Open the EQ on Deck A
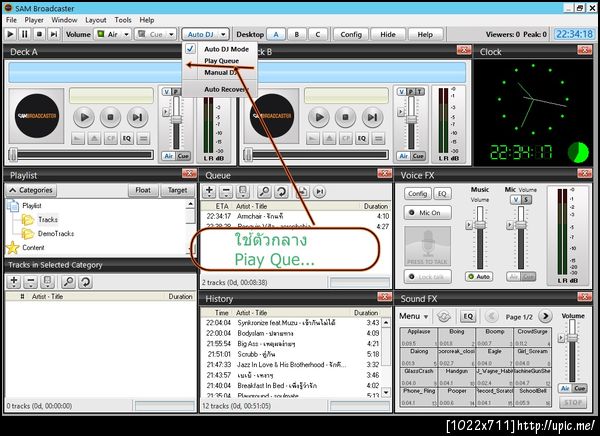This screenshot has height=436, width=600. [x=127, y=139]
